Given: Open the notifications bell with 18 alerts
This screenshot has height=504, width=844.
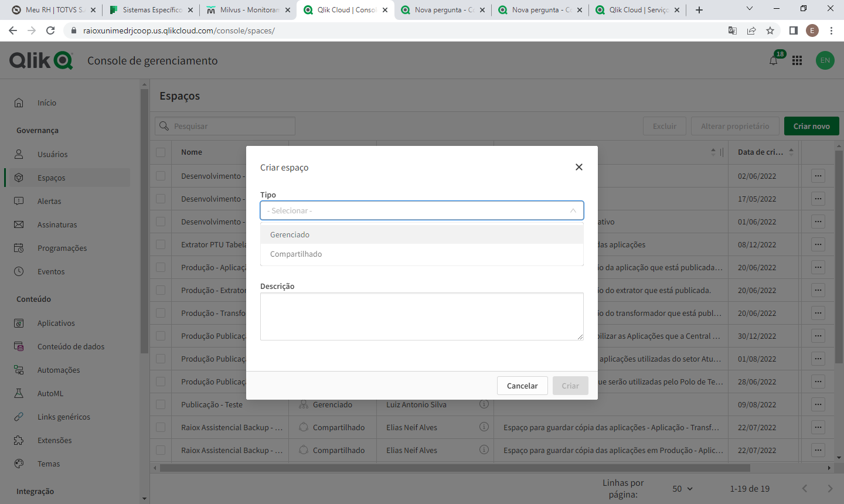Looking at the screenshot, I should tap(773, 60).
